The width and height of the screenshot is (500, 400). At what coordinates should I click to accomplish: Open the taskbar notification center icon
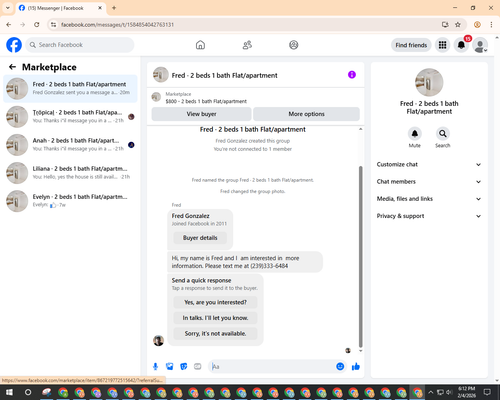pyautogui.click(x=487, y=392)
